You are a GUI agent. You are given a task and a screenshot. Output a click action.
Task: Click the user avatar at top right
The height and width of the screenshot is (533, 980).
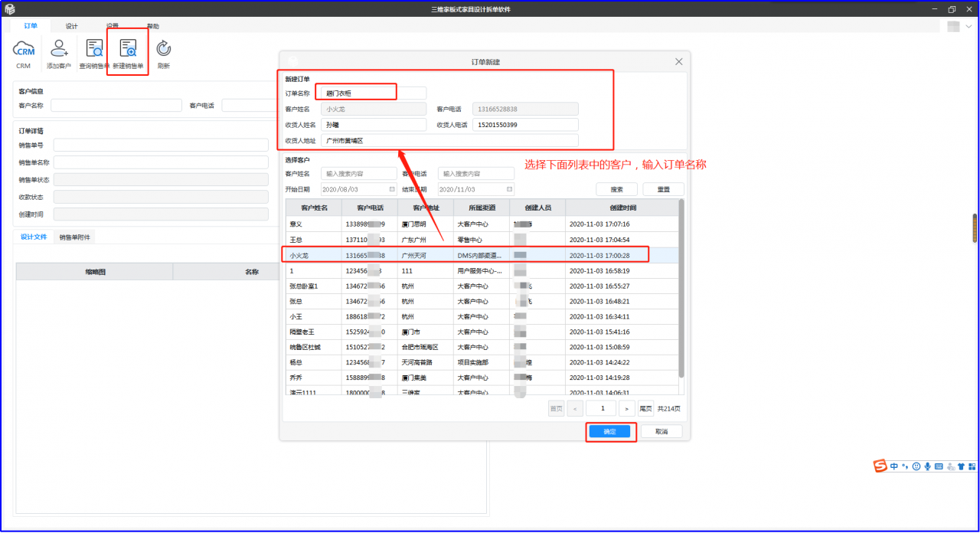click(x=953, y=26)
